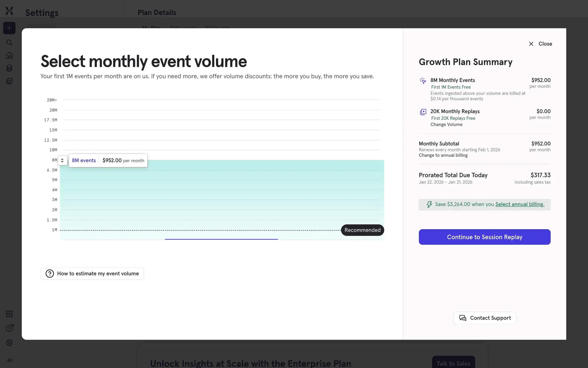Click the plus create-new icon in sidebar
The image size is (588, 368).
tap(9, 28)
